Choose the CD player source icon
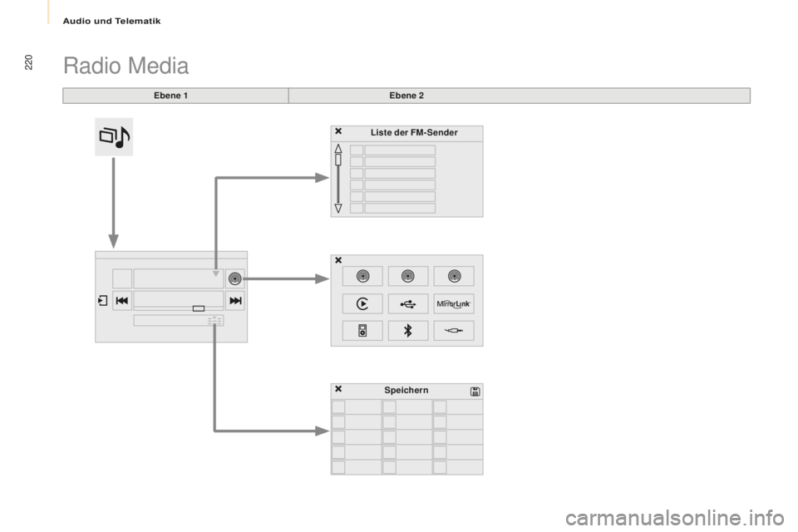 coord(362,304)
